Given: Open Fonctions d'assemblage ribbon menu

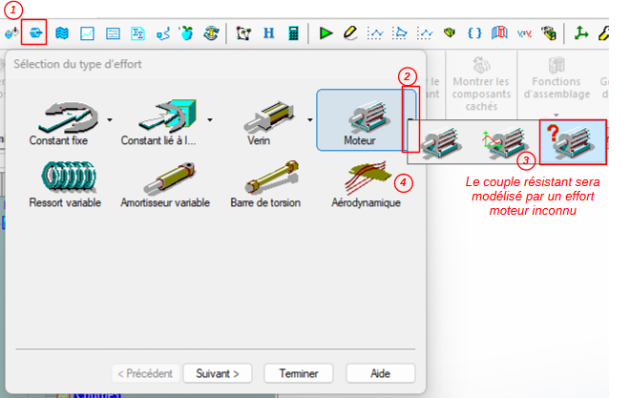Looking at the screenshot, I should [x=556, y=85].
